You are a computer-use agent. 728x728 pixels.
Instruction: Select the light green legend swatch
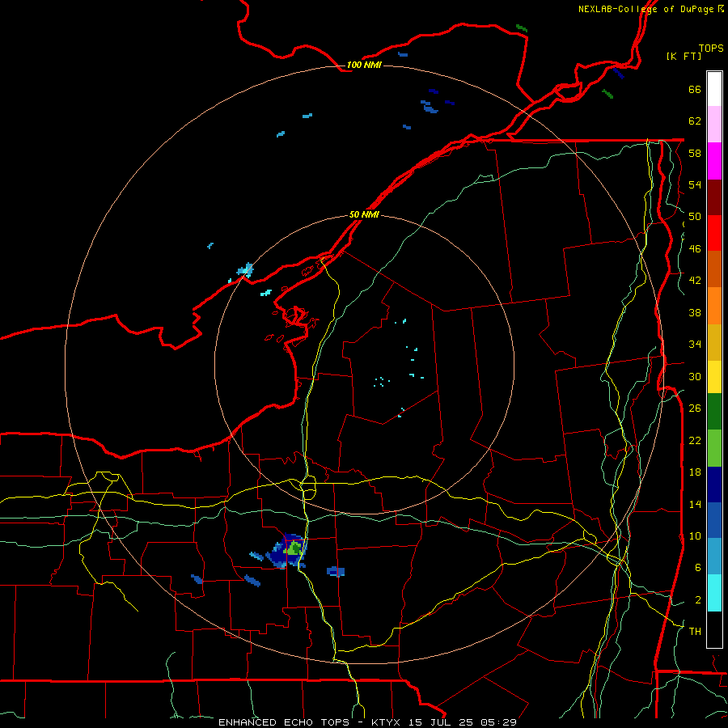click(714, 448)
